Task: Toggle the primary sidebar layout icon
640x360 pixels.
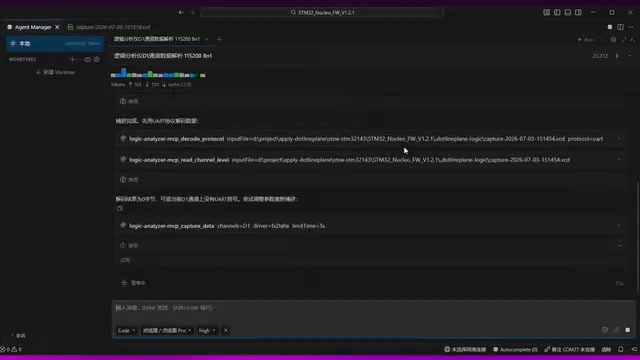Action: coord(557,13)
